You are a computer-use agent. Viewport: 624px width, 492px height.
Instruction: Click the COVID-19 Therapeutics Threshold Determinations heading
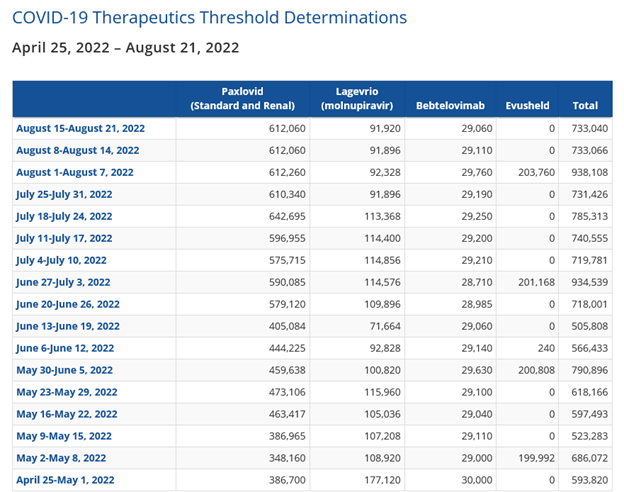(209, 17)
